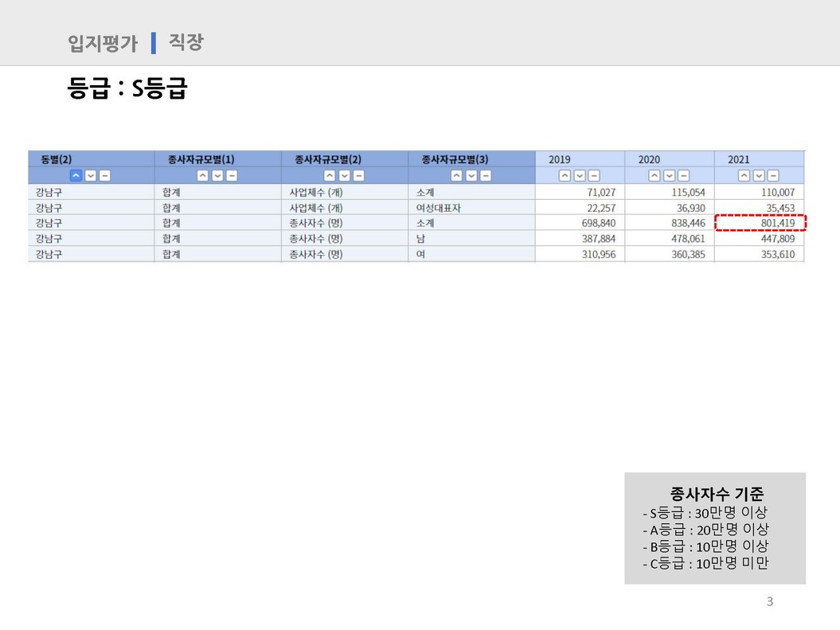
Task: Sort the 2021 column descending
Action: (759, 176)
